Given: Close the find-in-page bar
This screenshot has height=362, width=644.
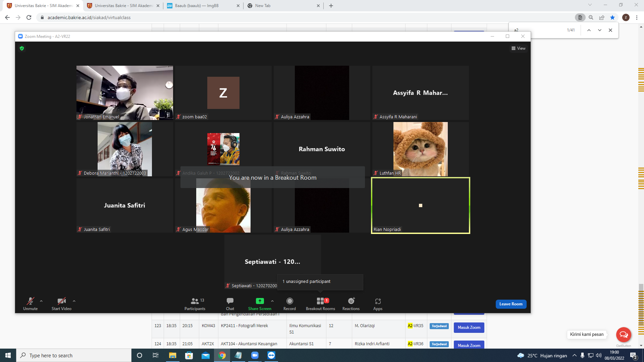Looking at the screenshot, I should click(610, 30).
